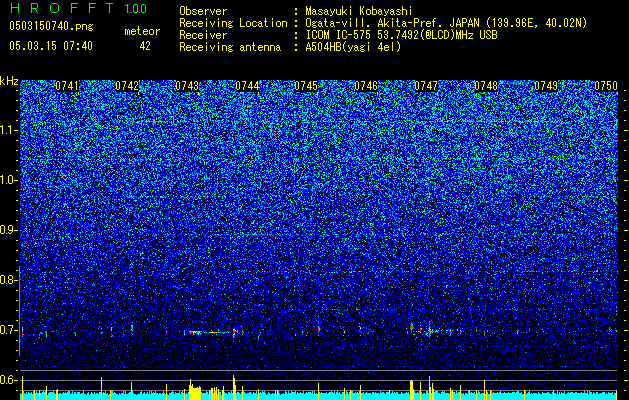Click the HROFFT 1.0.0 title text
Screen dimensions: 629x400
(x=79, y=8)
